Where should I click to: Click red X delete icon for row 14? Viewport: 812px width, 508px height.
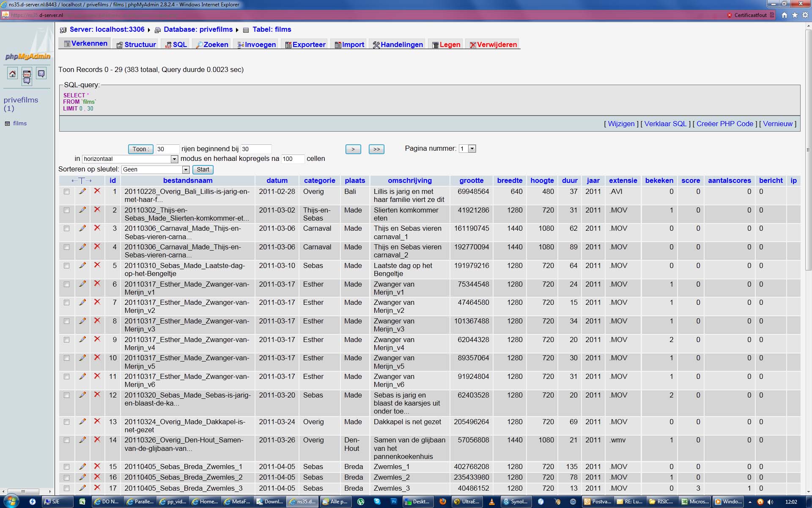point(97,440)
